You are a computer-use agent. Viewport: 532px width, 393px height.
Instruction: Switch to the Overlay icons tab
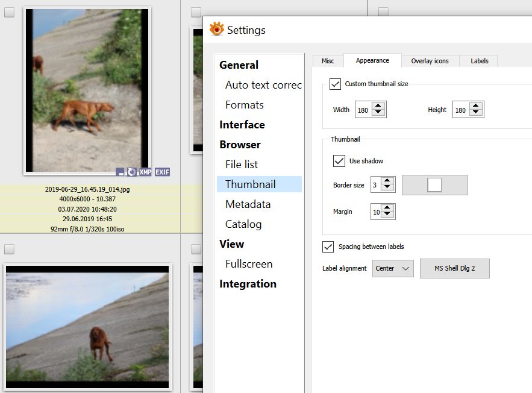click(430, 61)
